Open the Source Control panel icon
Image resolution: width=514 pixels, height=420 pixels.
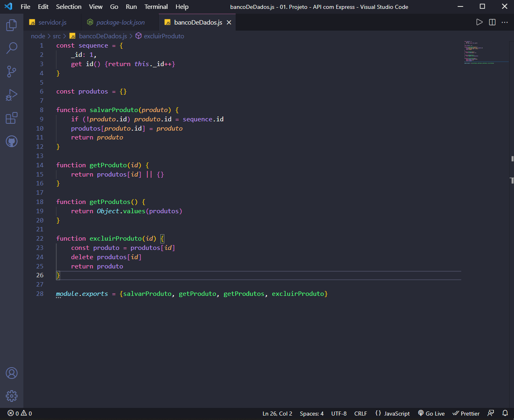click(x=12, y=71)
